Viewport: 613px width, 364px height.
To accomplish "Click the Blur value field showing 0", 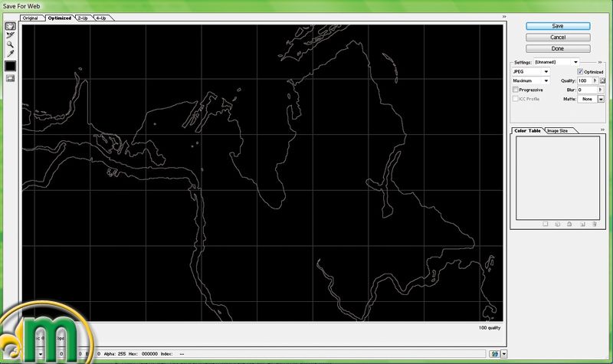I will tap(588, 90).
